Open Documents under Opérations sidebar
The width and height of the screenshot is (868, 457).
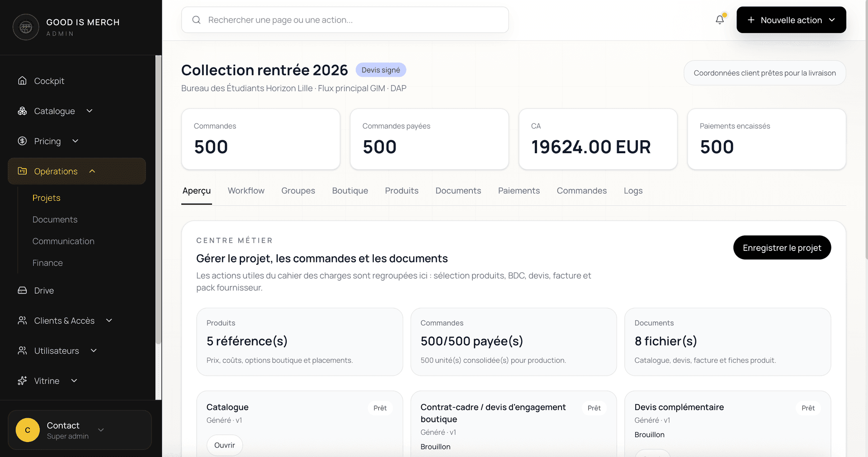point(55,220)
